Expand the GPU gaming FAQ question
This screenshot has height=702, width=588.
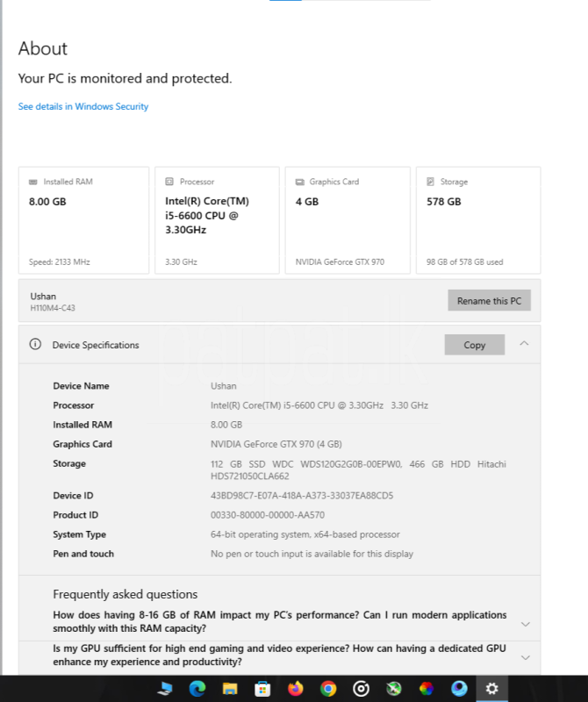(x=525, y=657)
